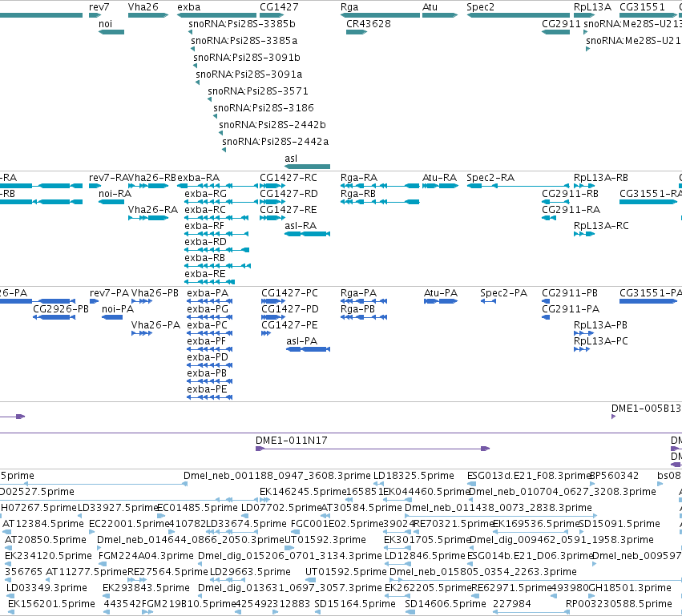Click snoRNA:Psi28S-3186 label
Image resolution: width=682 pixels, height=616 pixels.
(x=264, y=107)
